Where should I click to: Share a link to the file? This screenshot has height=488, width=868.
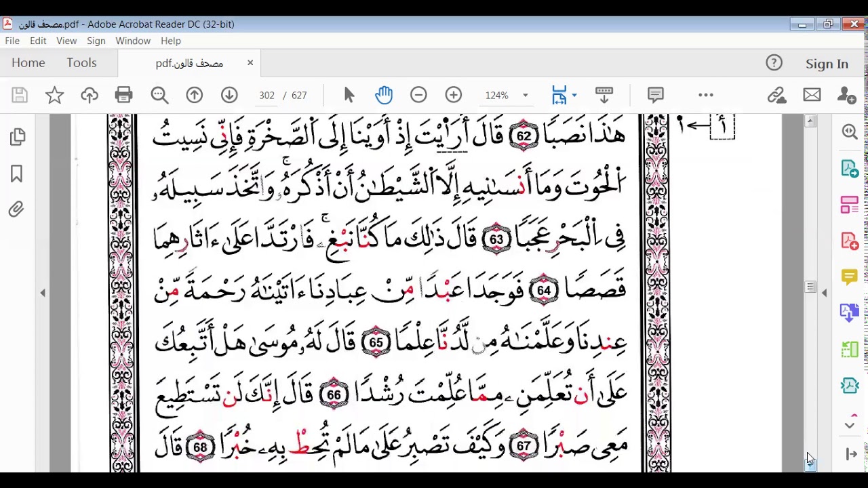[776, 96]
